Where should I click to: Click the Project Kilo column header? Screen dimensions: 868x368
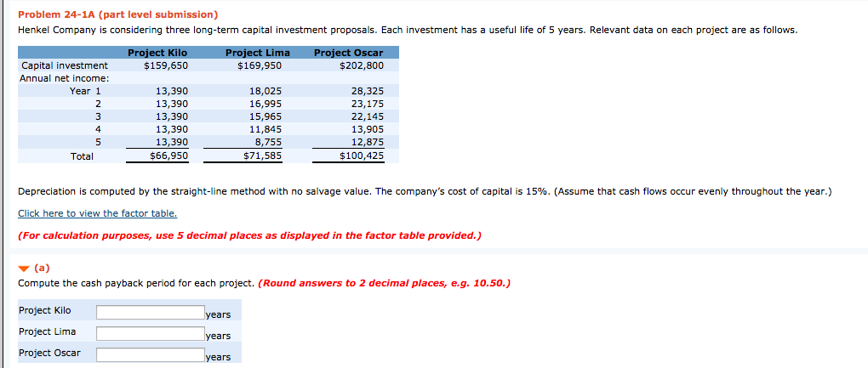coord(157,53)
